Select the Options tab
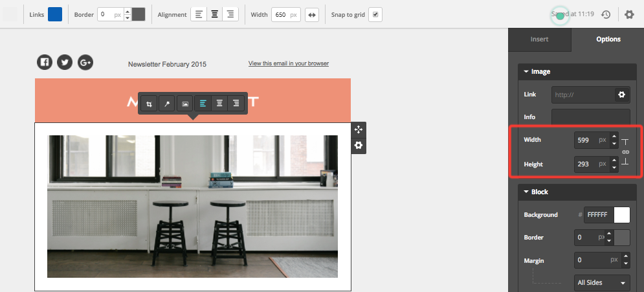Image resolution: width=644 pixels, height=292 pixels. click(608, 39)
